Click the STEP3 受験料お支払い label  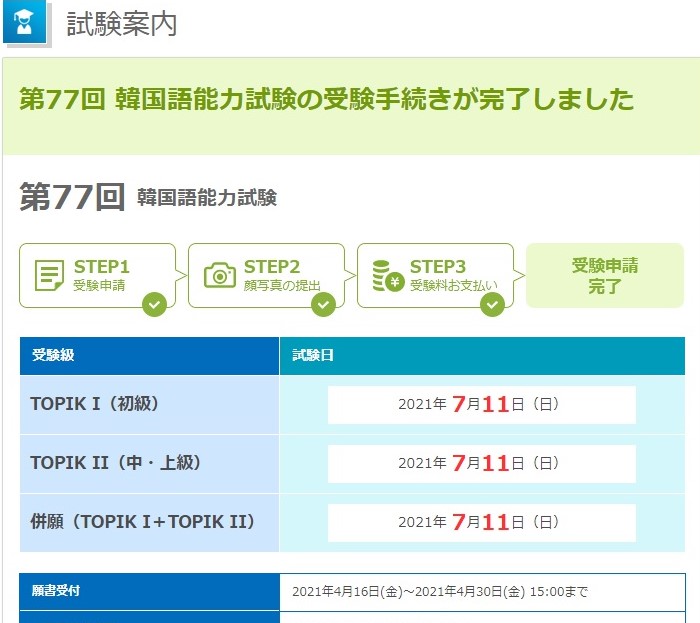(454, 275)
